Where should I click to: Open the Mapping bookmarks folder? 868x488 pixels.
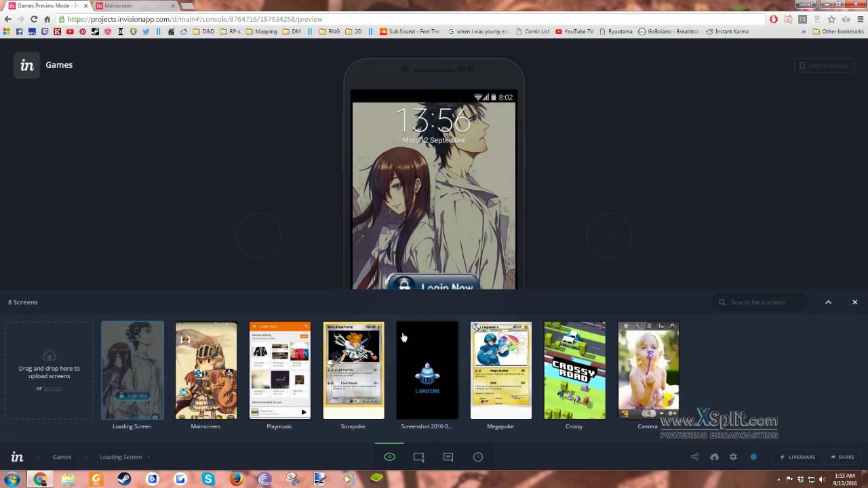point(261,31)
